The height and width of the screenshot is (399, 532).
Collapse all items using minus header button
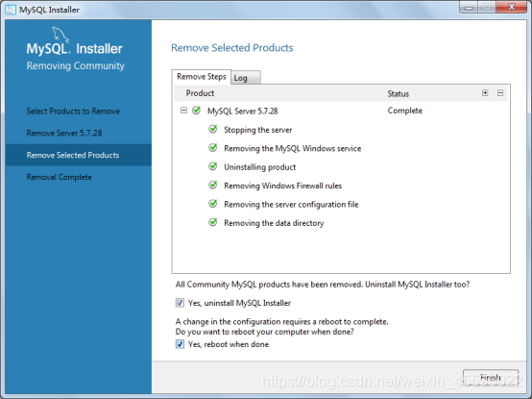coord(500,93)
